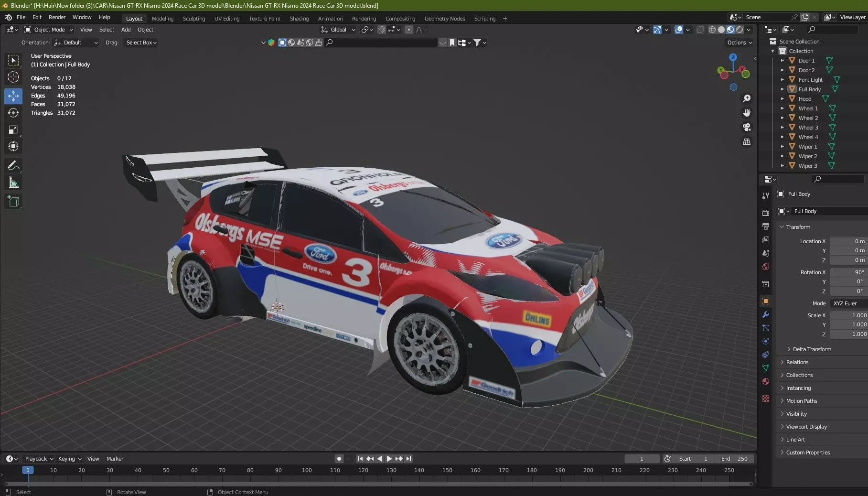
Task: Switch to solid viewport shading
Action: click(x=721, y=30)
